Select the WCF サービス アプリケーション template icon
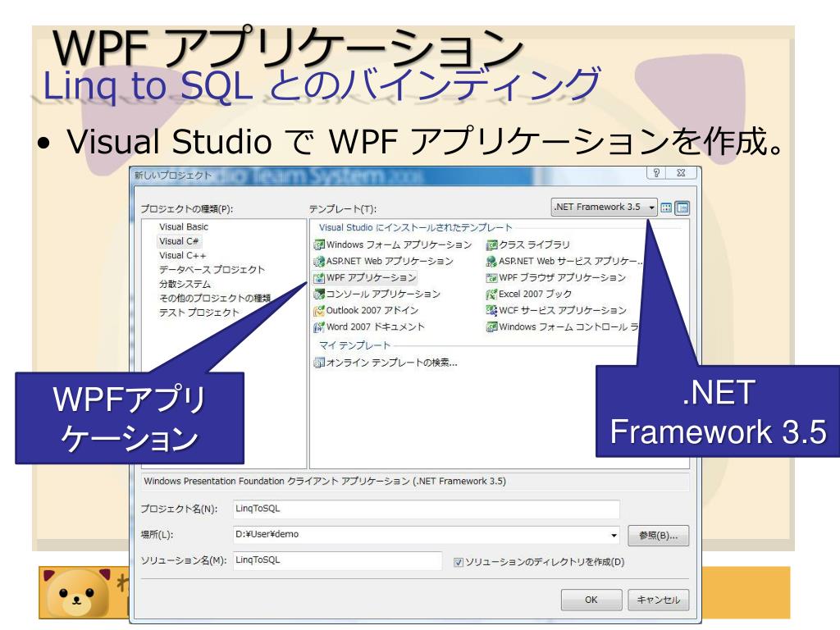The height and width of the screenshot is (630, 840). (491, 311)
